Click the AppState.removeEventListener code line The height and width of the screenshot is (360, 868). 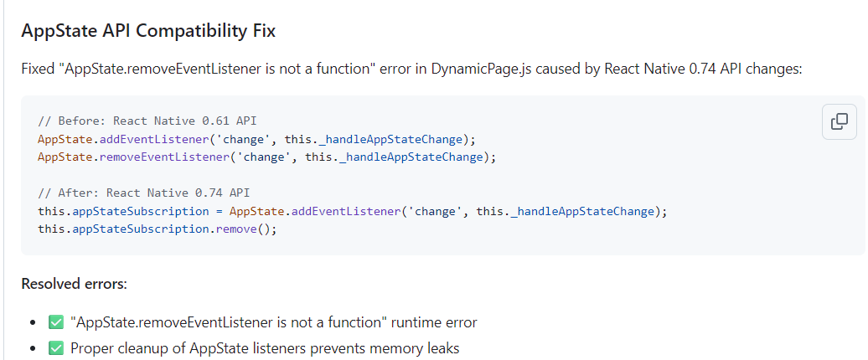pos(266,157)
